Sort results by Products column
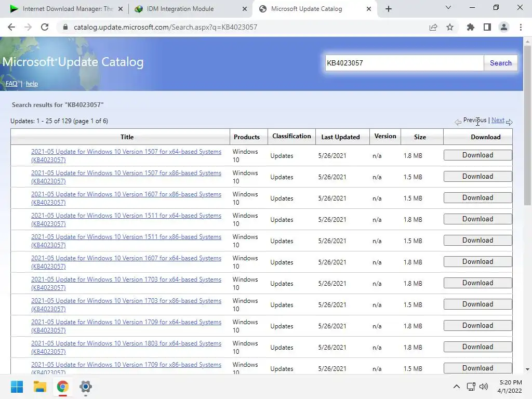 [x=247, y=137]
